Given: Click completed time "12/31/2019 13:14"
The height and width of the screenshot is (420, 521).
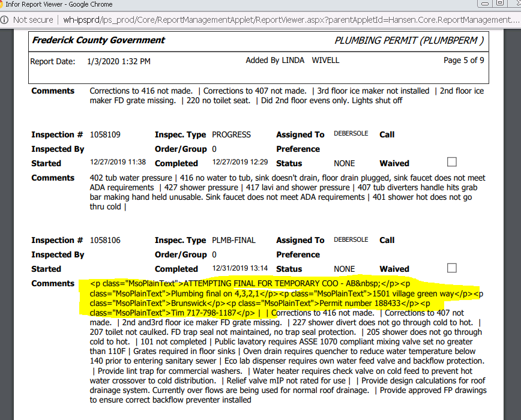Looking at the screenshot, I should 240,268.
